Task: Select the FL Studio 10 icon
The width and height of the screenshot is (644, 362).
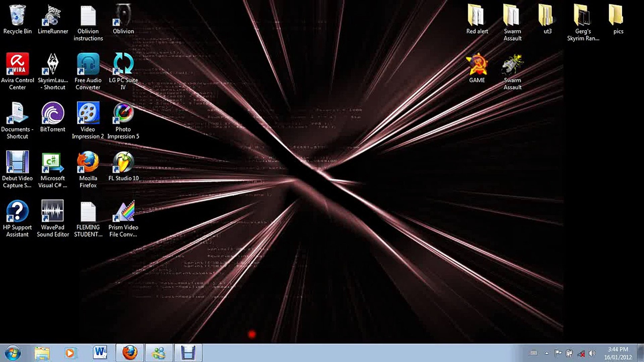Action: click(123, 162)
